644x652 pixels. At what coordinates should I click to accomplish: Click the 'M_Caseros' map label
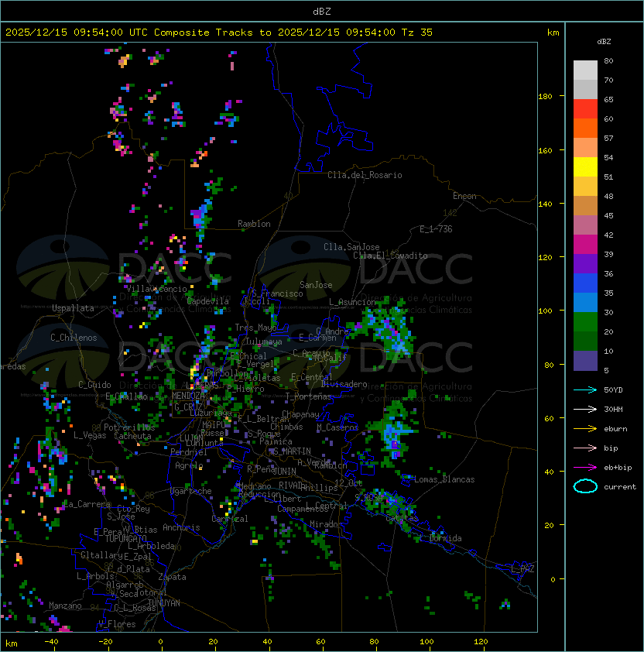[337, 427]
